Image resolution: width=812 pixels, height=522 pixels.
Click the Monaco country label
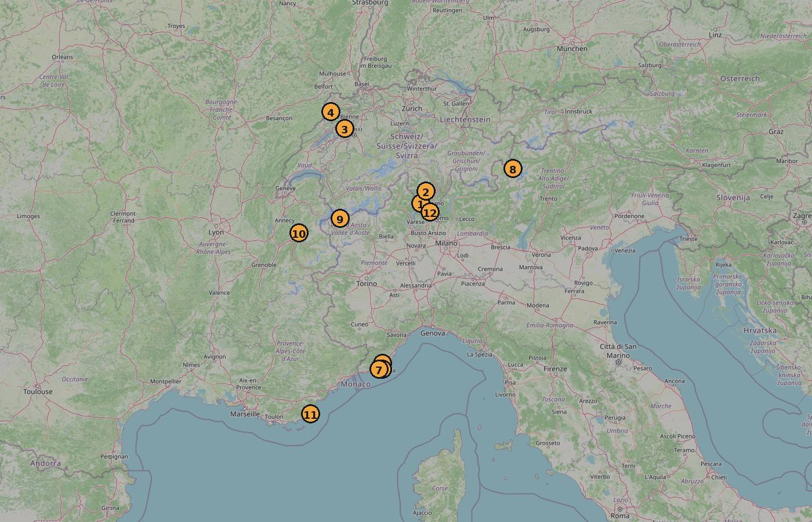click(x=356, y=384)
